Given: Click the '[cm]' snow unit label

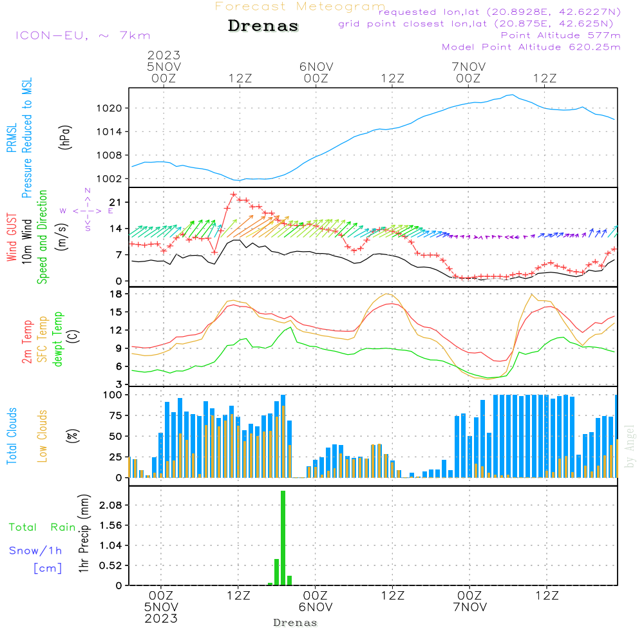Looking at the screenshot, I should pos(48,569).
